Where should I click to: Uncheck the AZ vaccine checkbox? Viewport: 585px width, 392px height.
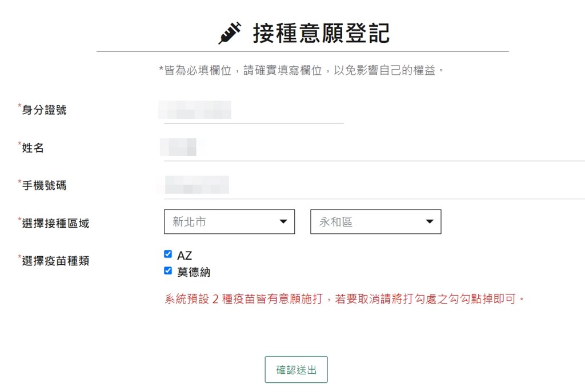[168, 254]
